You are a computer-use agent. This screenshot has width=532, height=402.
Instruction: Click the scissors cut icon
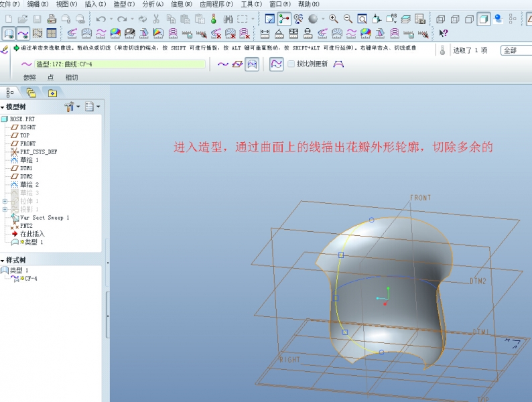[x=155, y=19]
